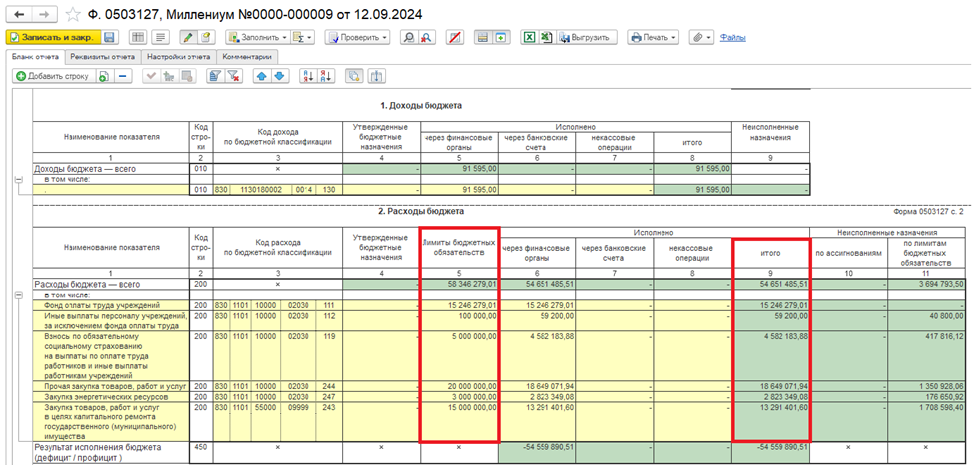This screenshot has height=465, width=974.
Task: Click the Excel document icon
Action: [545, 37]
